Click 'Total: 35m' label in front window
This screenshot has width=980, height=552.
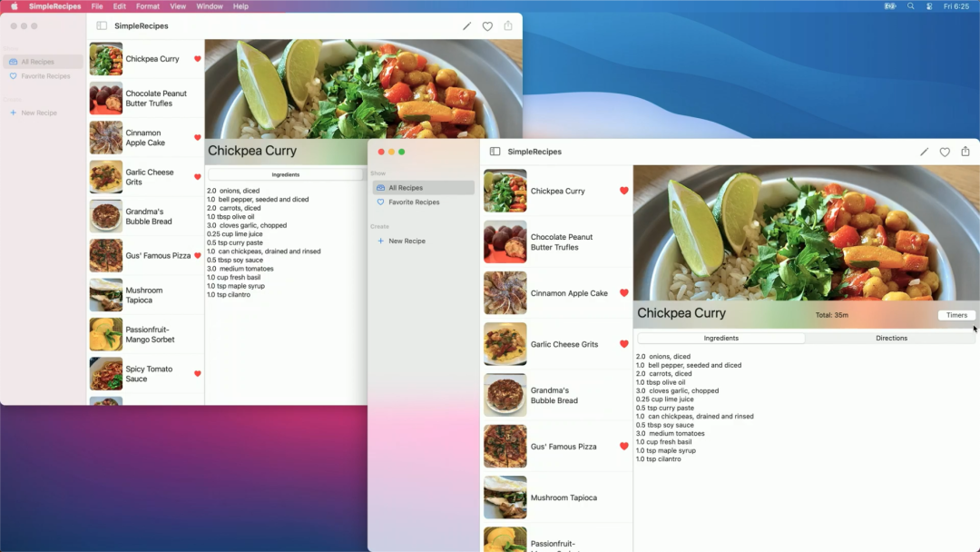point(832,315)
